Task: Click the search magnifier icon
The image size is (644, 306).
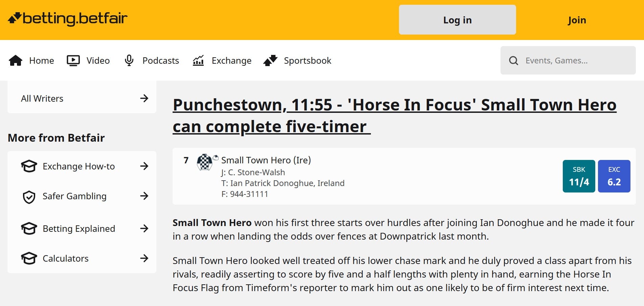Action: 513,61
